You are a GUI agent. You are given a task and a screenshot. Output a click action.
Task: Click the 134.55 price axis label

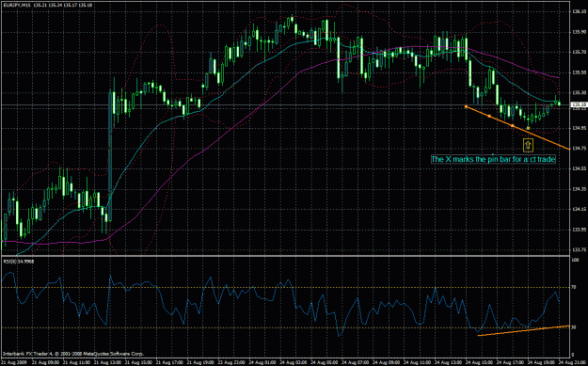580,168
